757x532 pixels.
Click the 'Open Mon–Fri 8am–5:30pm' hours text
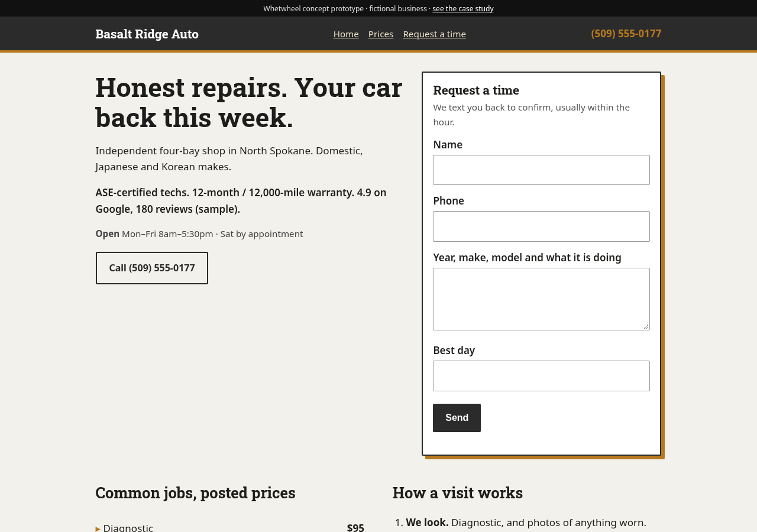(199, 233)
